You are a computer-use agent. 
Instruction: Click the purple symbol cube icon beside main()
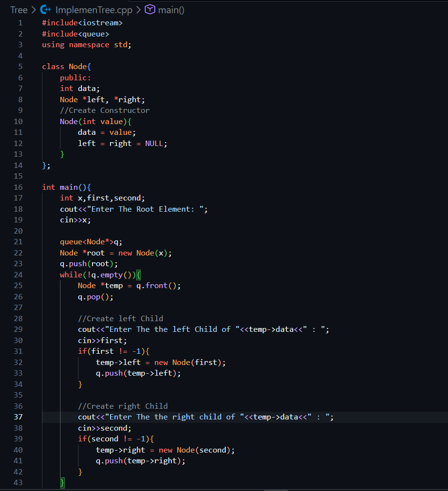click(149, 9)
